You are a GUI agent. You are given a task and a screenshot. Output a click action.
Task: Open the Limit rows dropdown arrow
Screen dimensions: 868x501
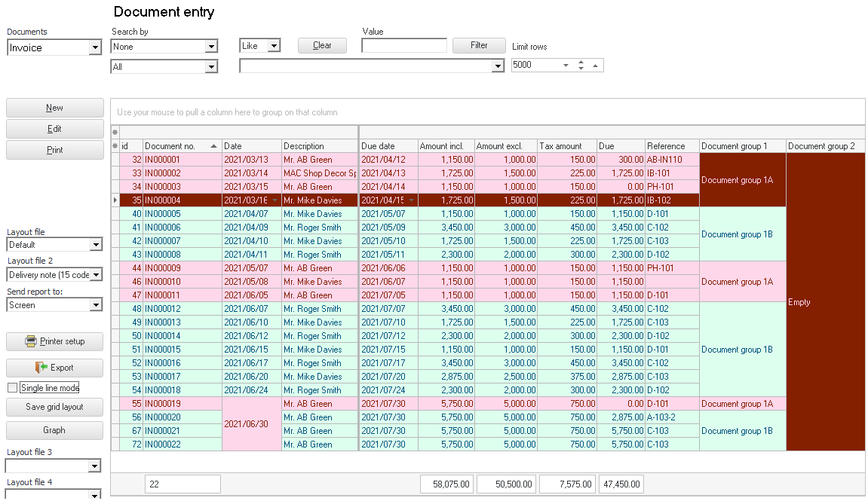[x=566, y=66]
